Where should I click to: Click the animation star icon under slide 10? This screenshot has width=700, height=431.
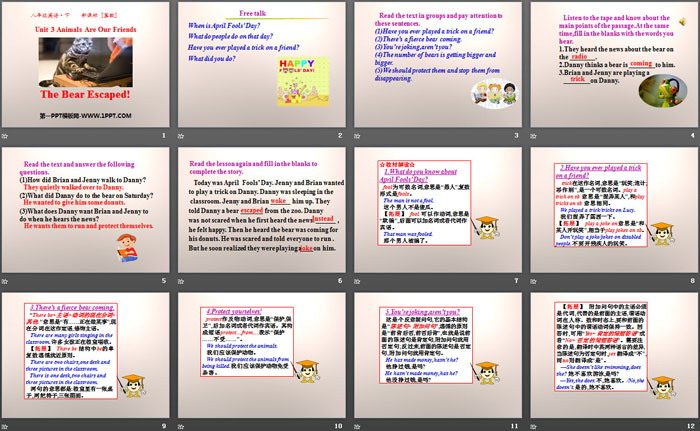[x=181, y=427]
